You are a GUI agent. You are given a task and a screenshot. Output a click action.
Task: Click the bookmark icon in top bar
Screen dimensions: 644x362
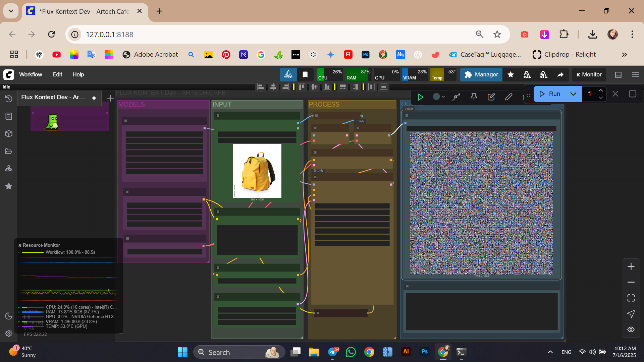(x=305, y=75)
